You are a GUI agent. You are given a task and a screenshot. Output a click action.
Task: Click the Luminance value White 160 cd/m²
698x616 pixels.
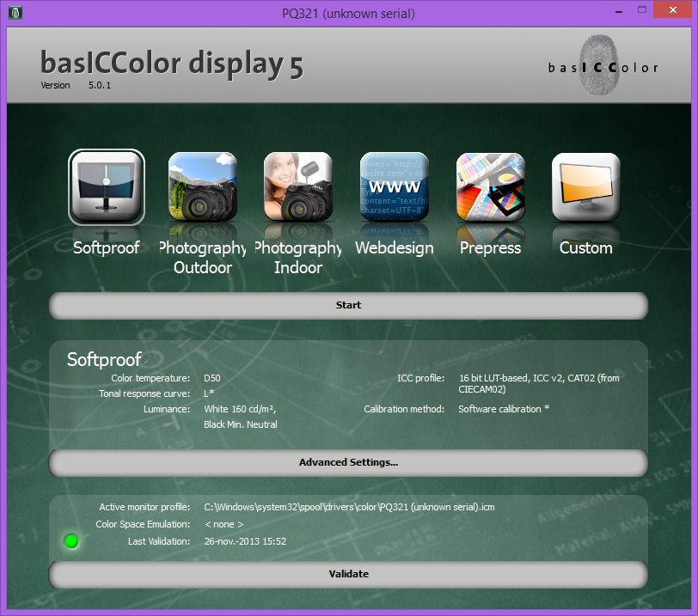pyautogui.click(x=240, y=409)
